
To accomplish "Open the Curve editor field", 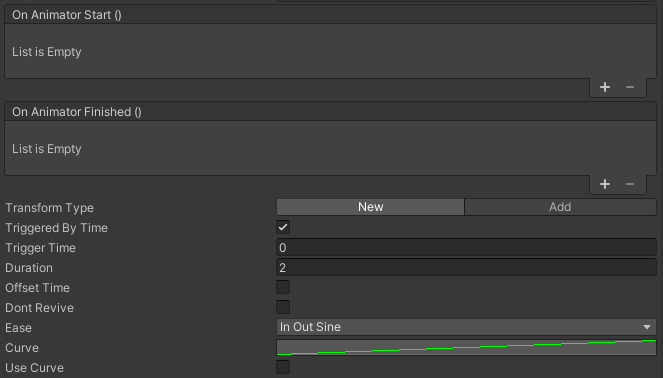I will click(x=466, y=347).
